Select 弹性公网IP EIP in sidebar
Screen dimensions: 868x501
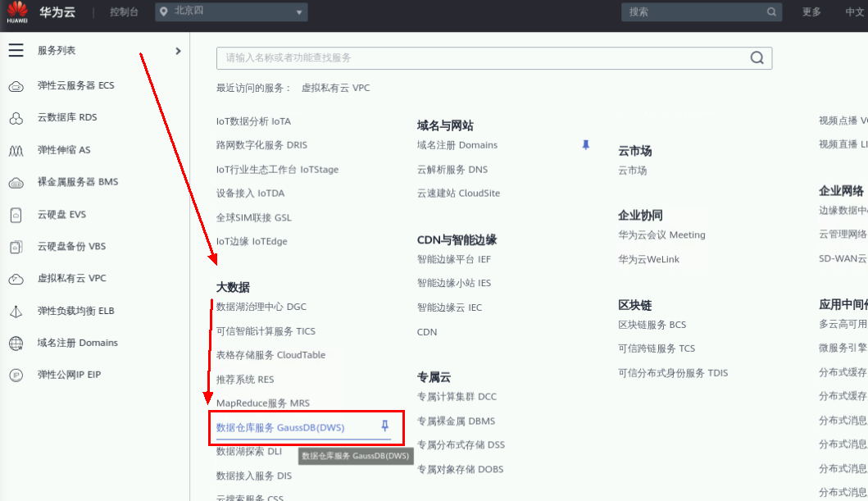tap(69, 375)
